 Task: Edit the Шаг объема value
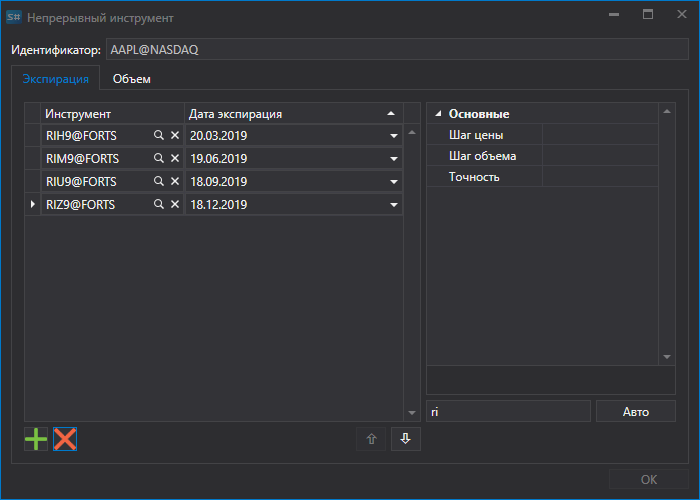pos(600,156)
